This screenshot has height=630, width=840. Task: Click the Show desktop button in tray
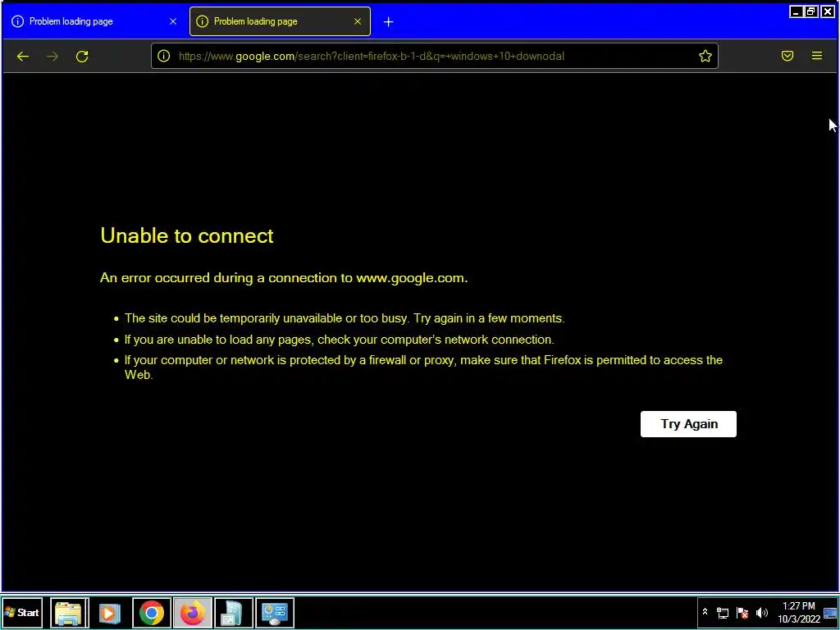[830, 613]
